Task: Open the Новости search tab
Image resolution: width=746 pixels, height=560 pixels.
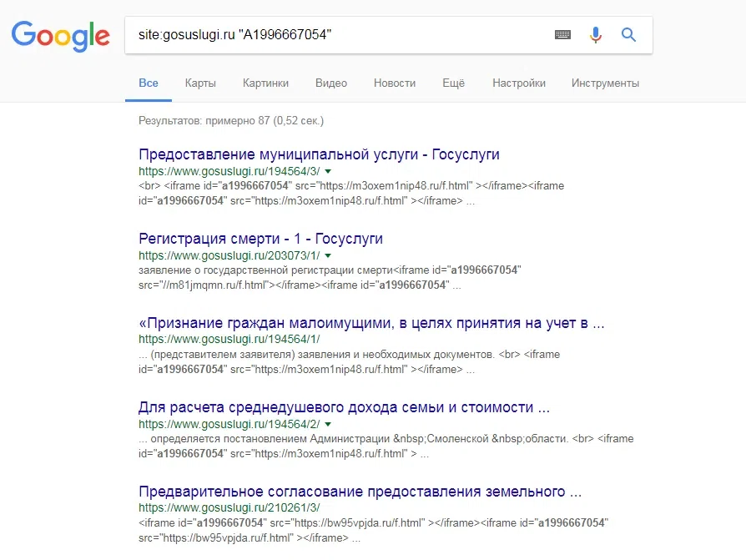Action: [395, 83]
